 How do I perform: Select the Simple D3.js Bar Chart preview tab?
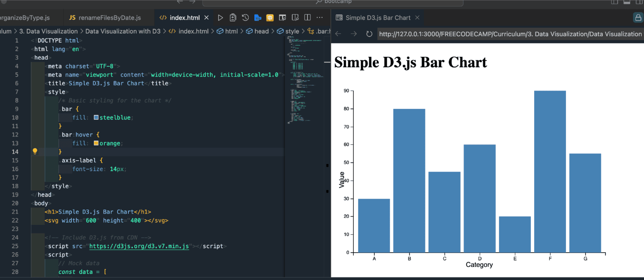pos(378,18)
